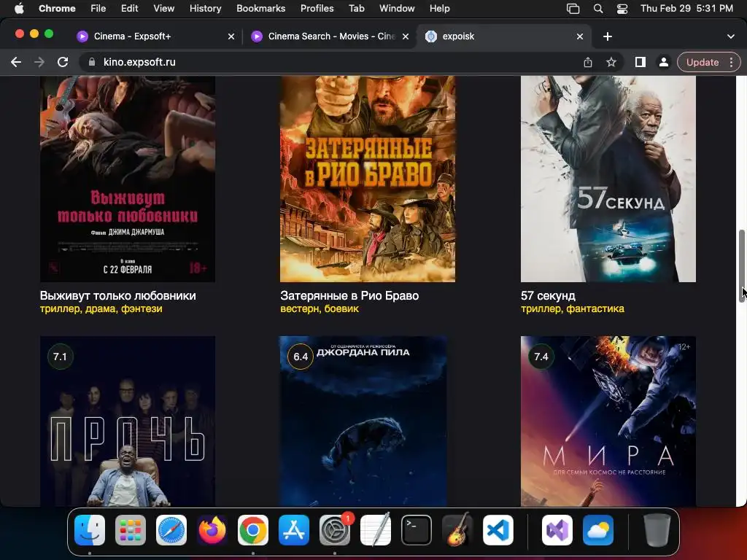The image size is (747, 560).
Task: Open TextEdit from the Dock
Action: 376,530
